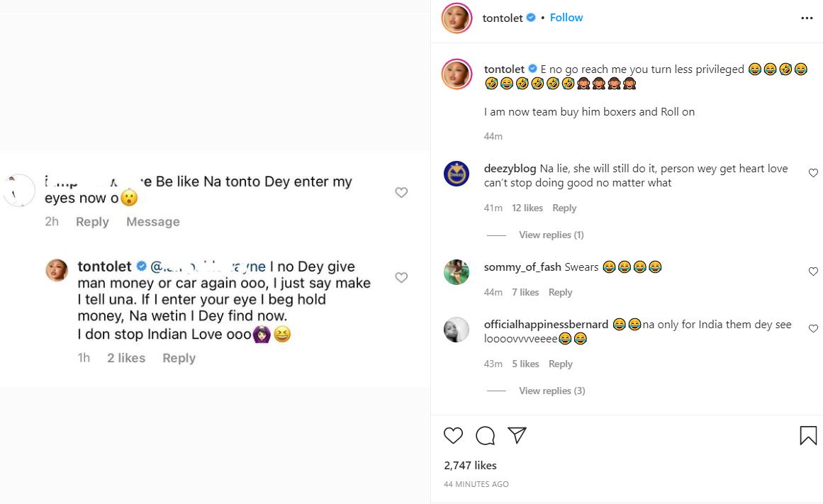This screenshot has width=823, height=504.
Task: Reply to sommy_of_fash's comment
Action: coord(560,292)
